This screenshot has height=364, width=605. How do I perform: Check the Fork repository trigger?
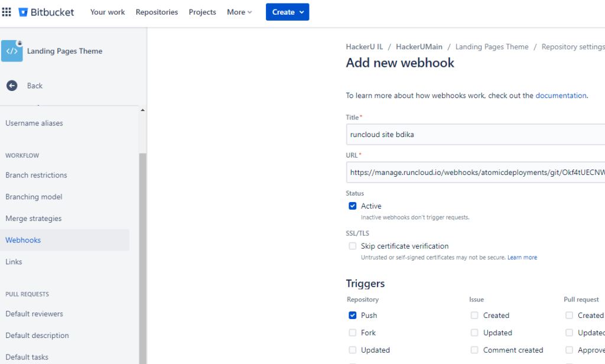[353, 333]
